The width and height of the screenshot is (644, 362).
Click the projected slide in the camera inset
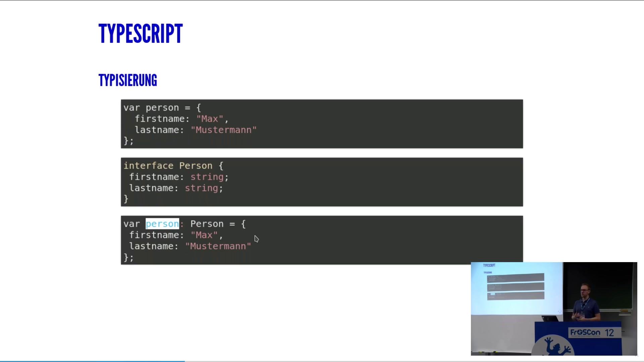tap(517, 288)
